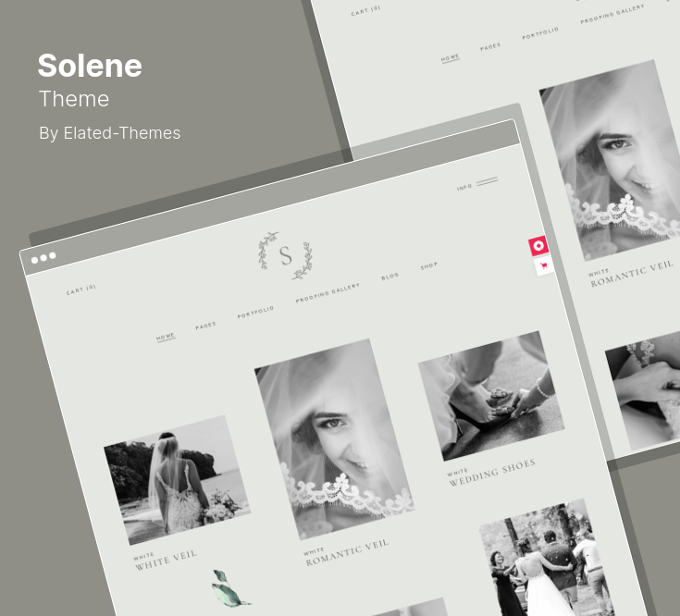680x616 pixels.
Task: Click CART (0) in back window
Action: (365, 11)
